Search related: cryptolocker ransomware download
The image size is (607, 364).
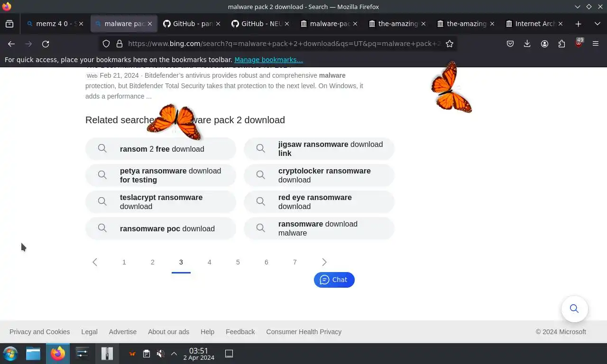[319, 175]
